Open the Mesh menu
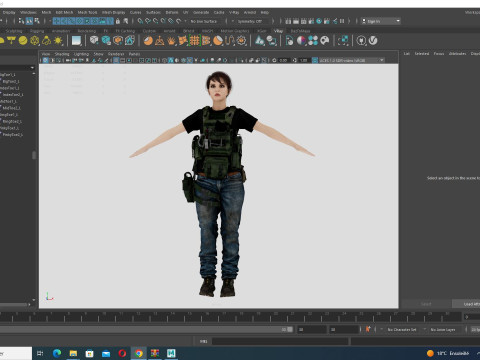Viewport: 480px width, 360px height. pos(46,12)
